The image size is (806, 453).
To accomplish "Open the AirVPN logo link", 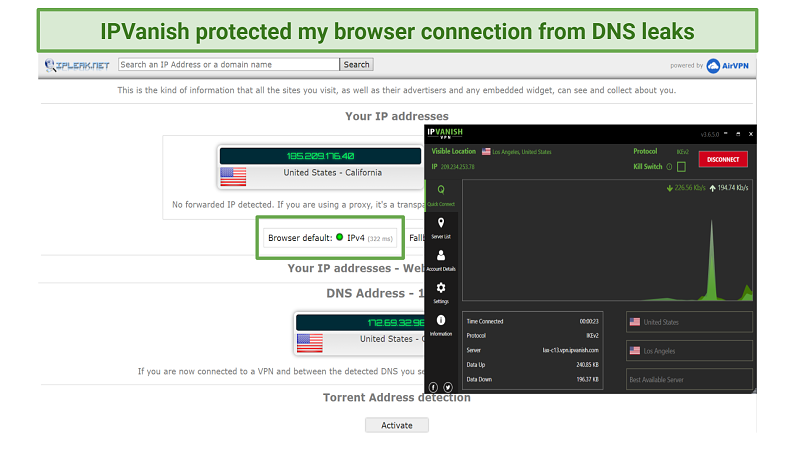I will pos(727,66).
